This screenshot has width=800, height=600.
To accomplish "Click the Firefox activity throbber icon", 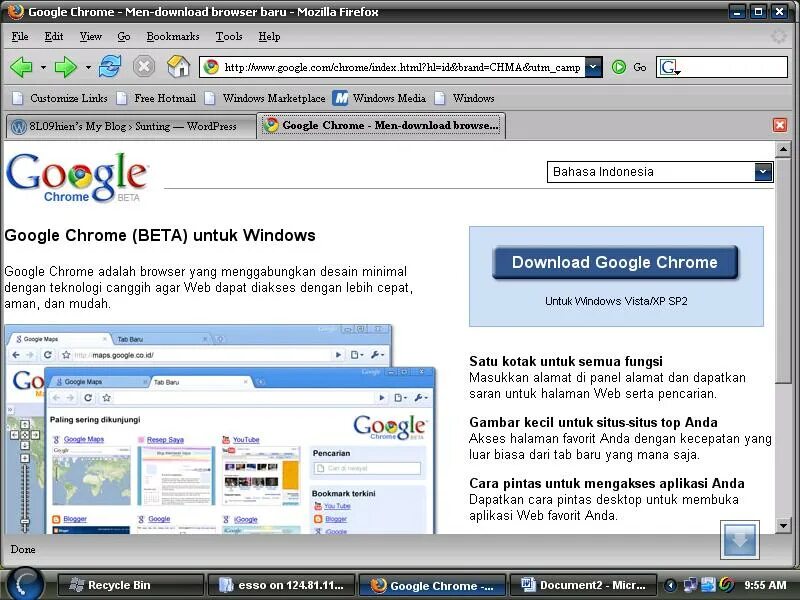I will click(x=779, y=37).
